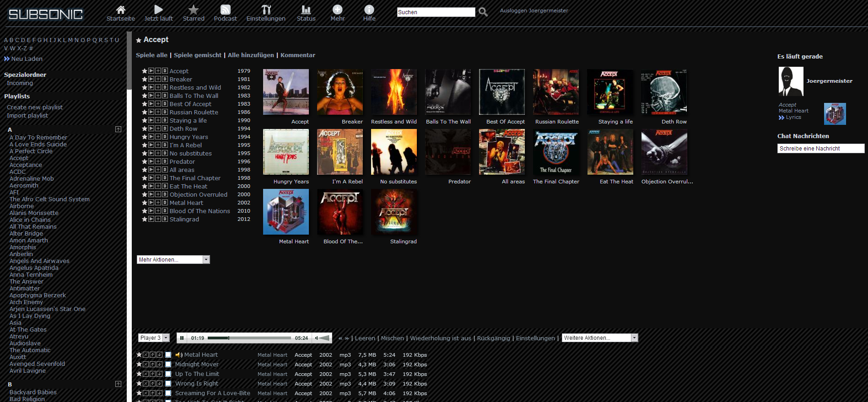
Task: Download the Balls To The Wall album
Action: [165, 96]
